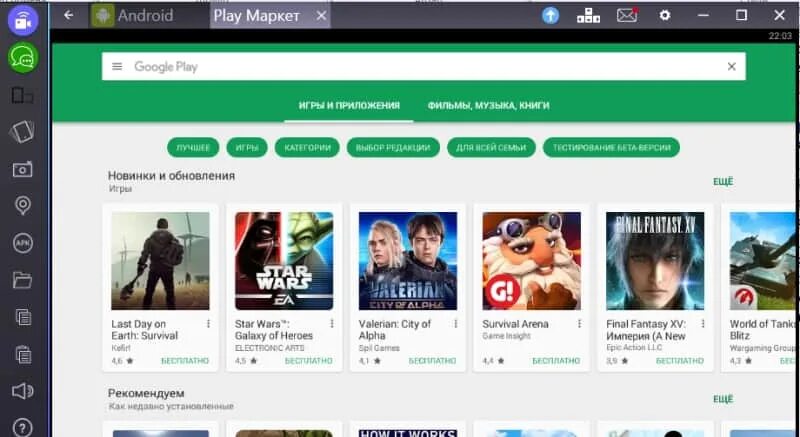Click БЕСПЛАТНО under Final Fantasy XV
Image resolution: width=800 pixels, height=437 pixels.
click(680, 361)
